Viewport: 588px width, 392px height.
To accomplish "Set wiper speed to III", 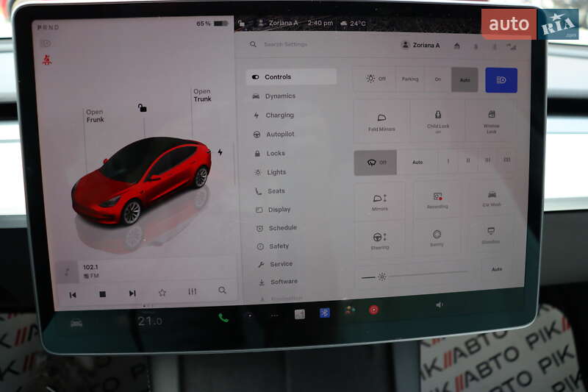I will pos(487,160).
